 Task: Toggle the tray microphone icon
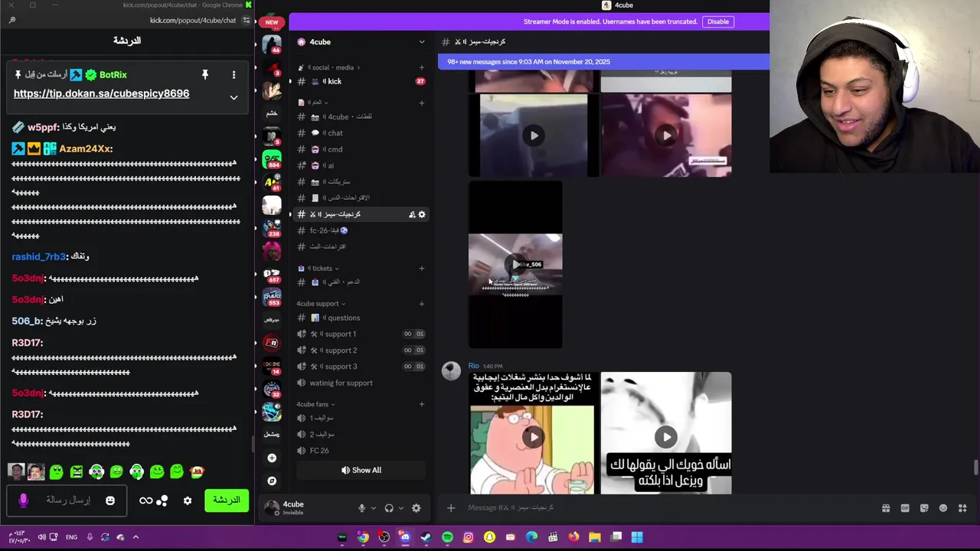[90, 537]
